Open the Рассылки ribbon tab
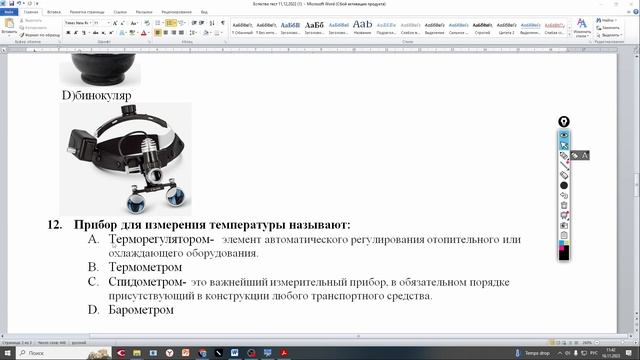The height and width of the screenshot is (360, 640). point(144,12)
